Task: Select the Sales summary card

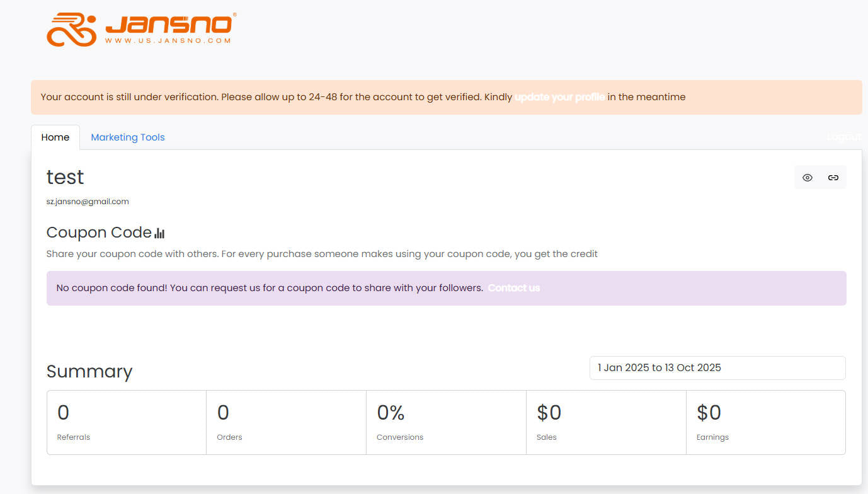Action: point(606,422)
